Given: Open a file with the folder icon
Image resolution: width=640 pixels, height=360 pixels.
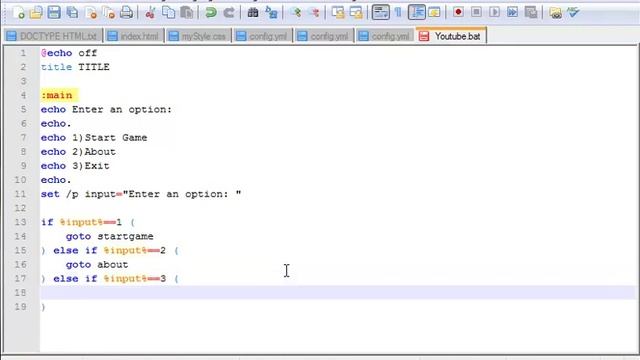Looking at the screenshot, I should [36, 13].
